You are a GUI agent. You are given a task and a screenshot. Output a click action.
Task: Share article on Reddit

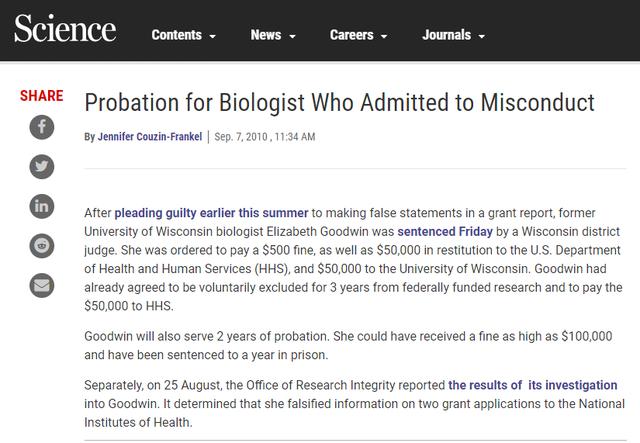pos(41,245)
